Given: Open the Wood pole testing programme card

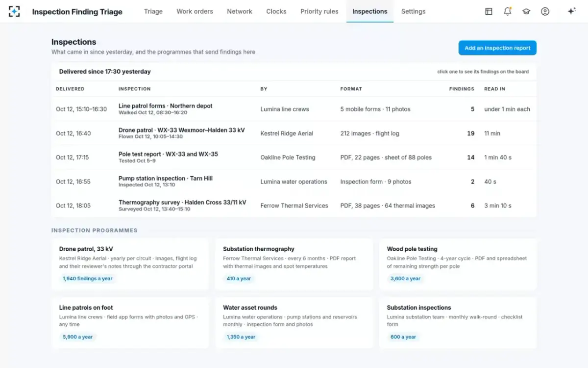Looking at the screenshot, I should (x=458, y=264).
